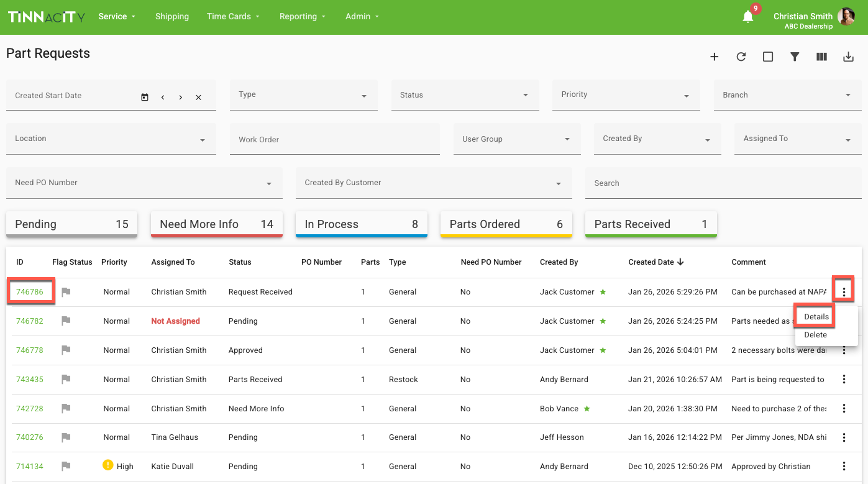
Task: Click the filter funnel icon
Action: [x=795, y=57]
